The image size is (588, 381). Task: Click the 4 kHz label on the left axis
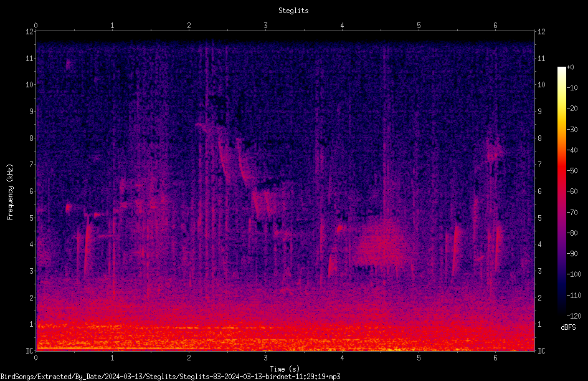pos(32,244)
